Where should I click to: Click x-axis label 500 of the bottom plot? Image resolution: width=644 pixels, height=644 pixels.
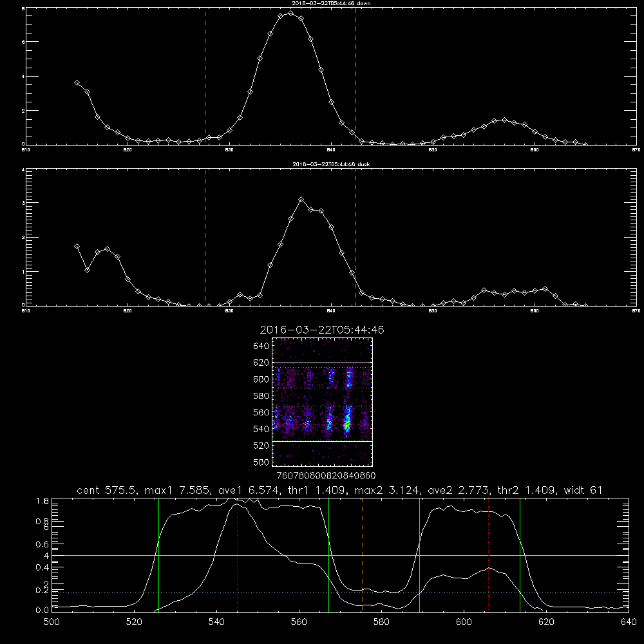coord(52,622)
